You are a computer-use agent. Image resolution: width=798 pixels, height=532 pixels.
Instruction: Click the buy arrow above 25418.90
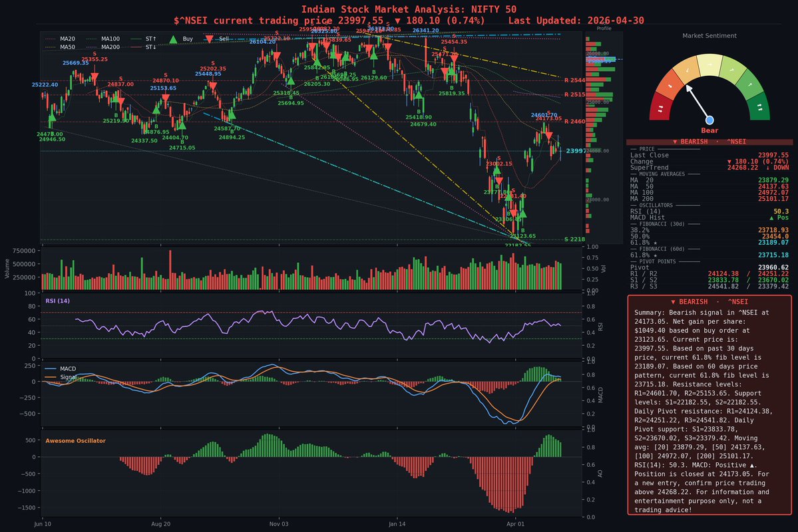[x=419, y=94]
